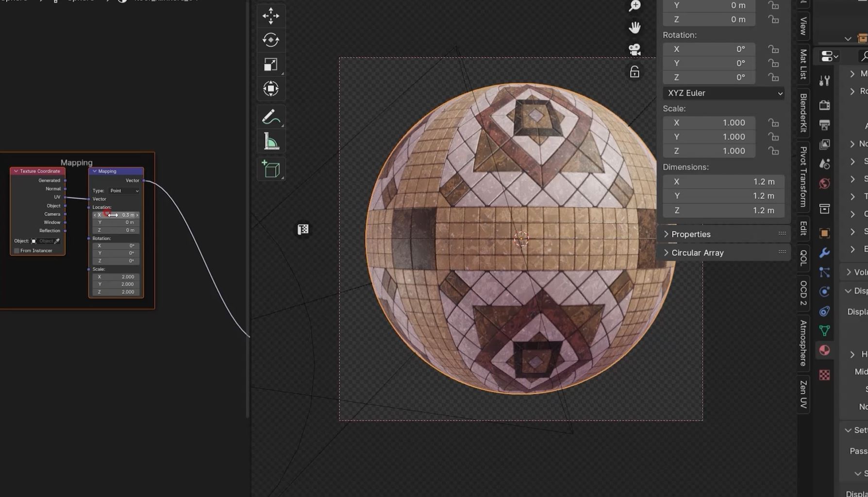
Task: Open the Modifiers wrench properties tab
Action: [824, 253]
